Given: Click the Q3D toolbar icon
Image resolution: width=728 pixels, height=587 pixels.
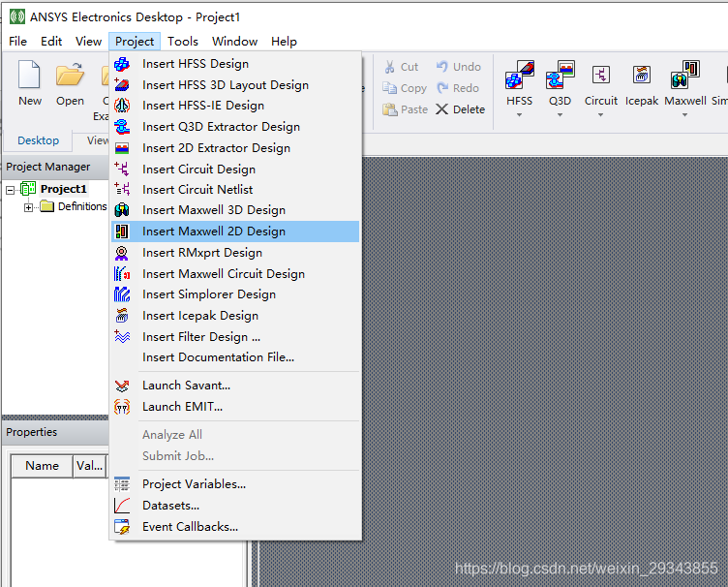Looking at the screenshot, I should (560, 77).
